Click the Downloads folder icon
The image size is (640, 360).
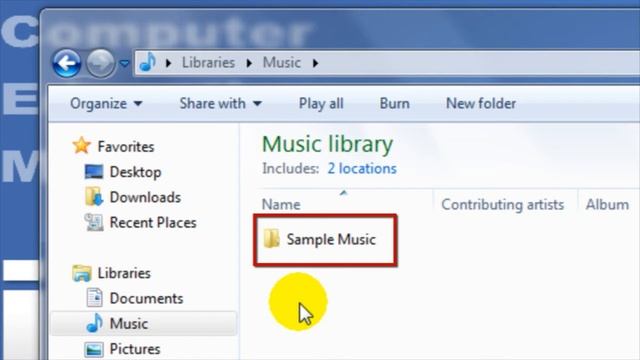tap(94, 197)
